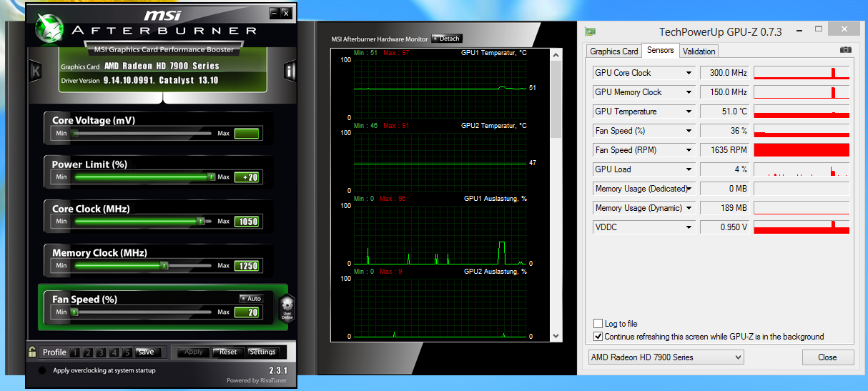The image size is (868, 391).
Task: Select profile slot 2
Action: (x=89, y=352)
